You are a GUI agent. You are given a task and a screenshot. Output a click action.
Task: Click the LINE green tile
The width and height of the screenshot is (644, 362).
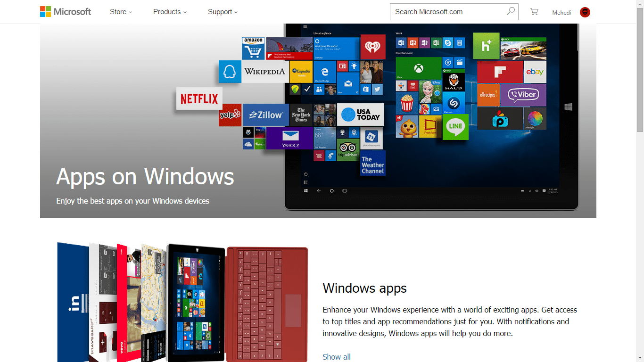[x=455, y=127]
